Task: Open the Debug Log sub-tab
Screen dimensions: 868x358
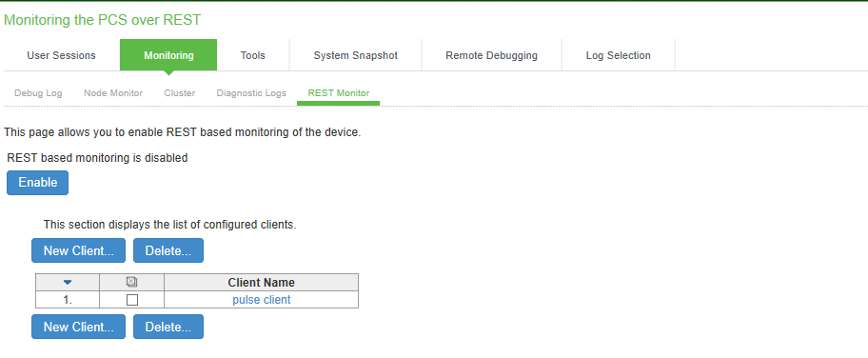Action: pos(38,93)
